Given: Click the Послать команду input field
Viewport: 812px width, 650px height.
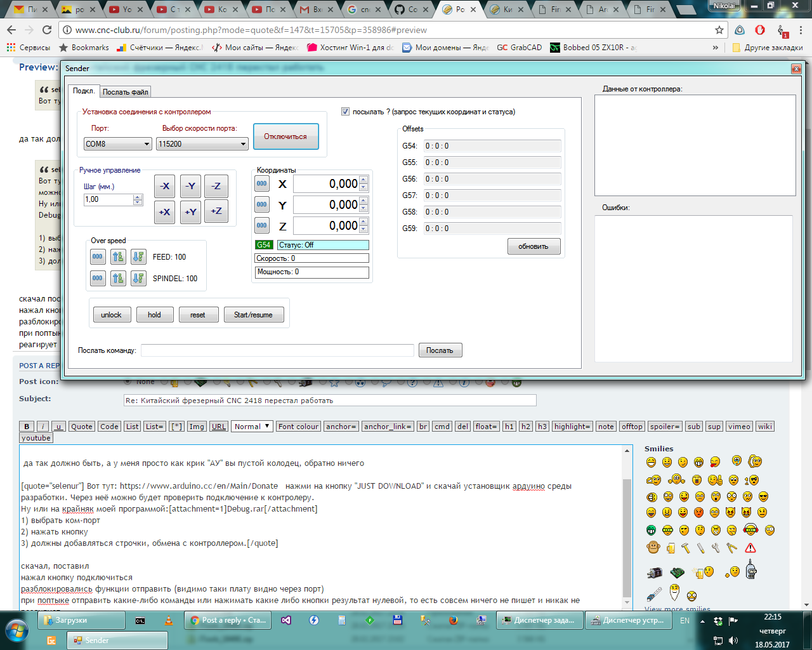Looking at the screenshot, I should pyautogui.click(x=277, y=350).
